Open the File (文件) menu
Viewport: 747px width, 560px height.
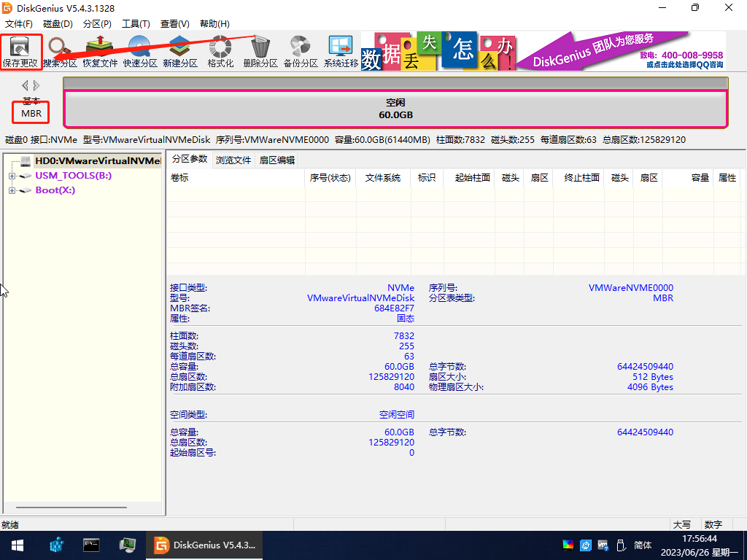[x=18, y=24]
